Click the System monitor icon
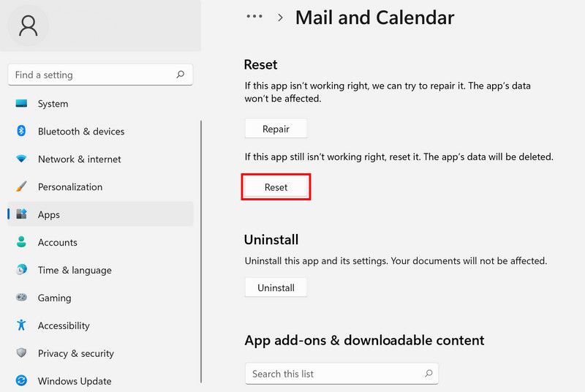Screen dimensions: 585x392 pos(21,103)
